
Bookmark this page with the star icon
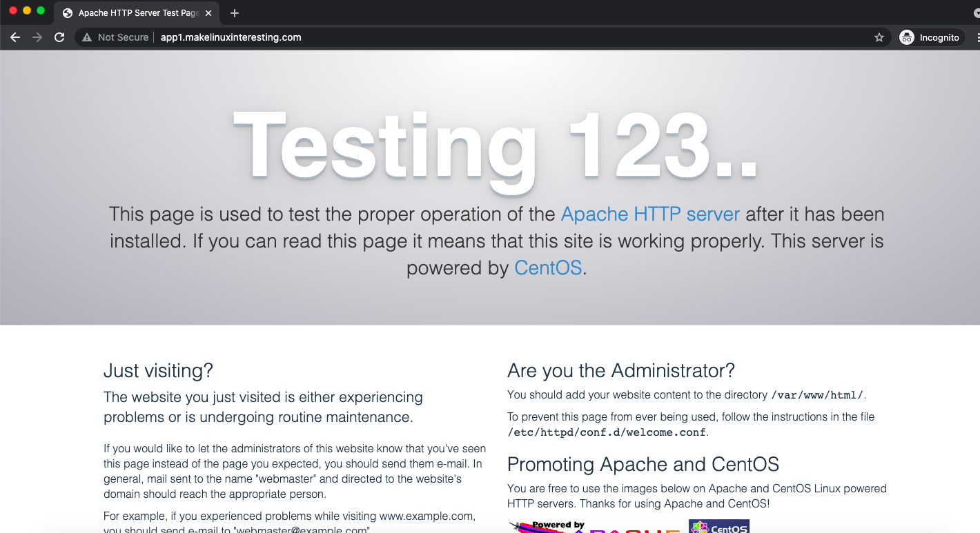(x=879, y=37)
